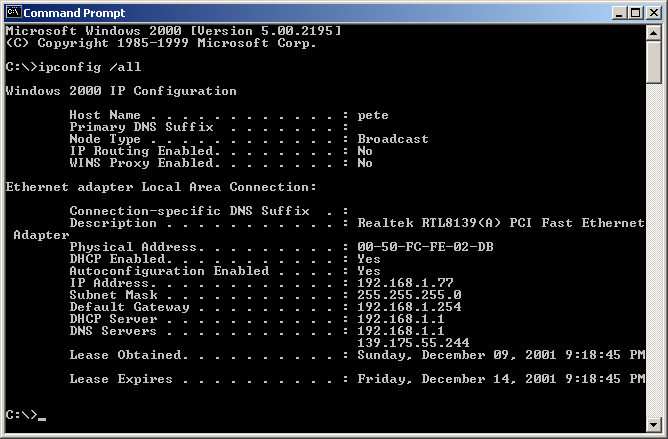This screenshot has width=668, height=439.
Task: Maximize the Command Prompt window
Action: [x=635, y=13]
